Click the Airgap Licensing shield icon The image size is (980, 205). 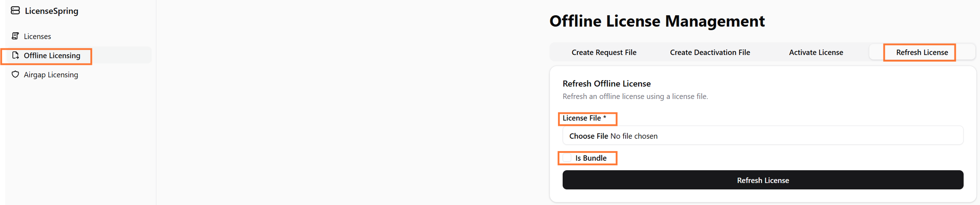[15, 75]
